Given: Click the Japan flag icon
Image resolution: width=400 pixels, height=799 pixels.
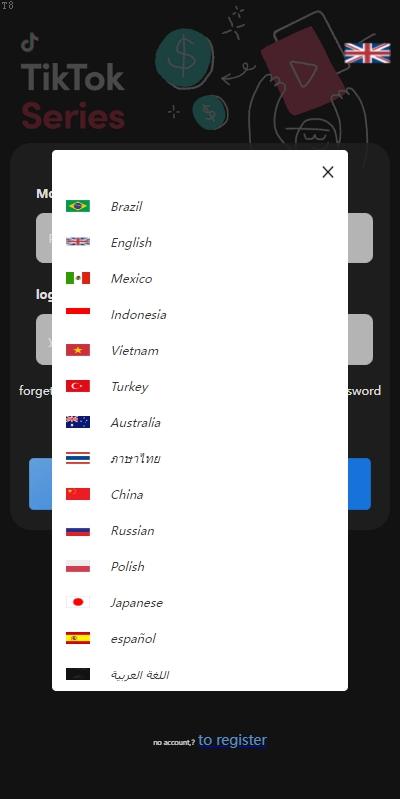Looking at the screenshot, I should (77, 602).
